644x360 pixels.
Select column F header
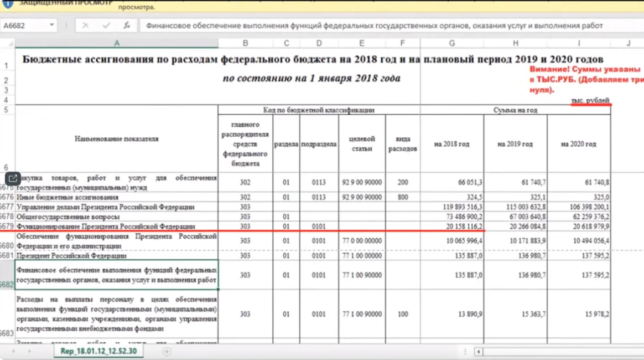click(x=403, y=43)
